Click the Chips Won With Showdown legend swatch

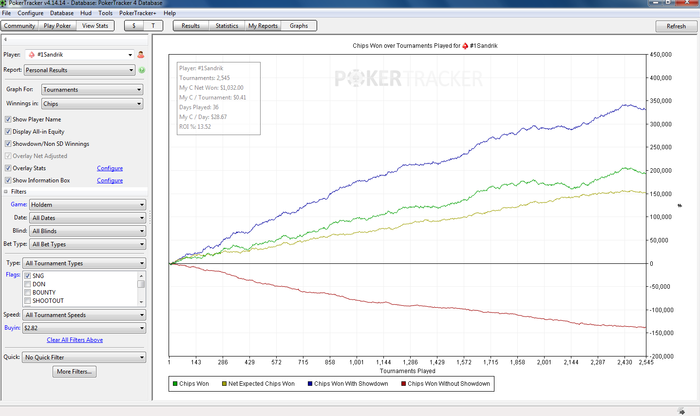click(x=310, y=383)
